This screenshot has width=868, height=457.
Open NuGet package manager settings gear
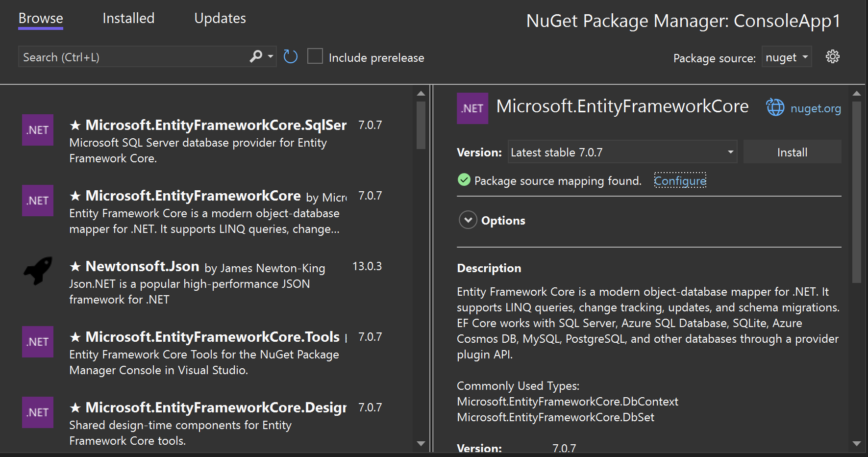(x=832, y=56)
